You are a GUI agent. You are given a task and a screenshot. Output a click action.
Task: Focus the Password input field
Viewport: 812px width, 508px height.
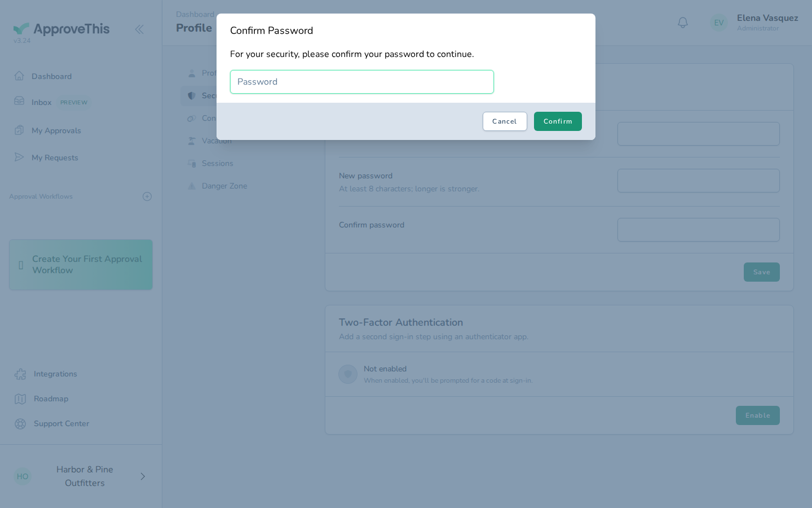coord(362,82)
